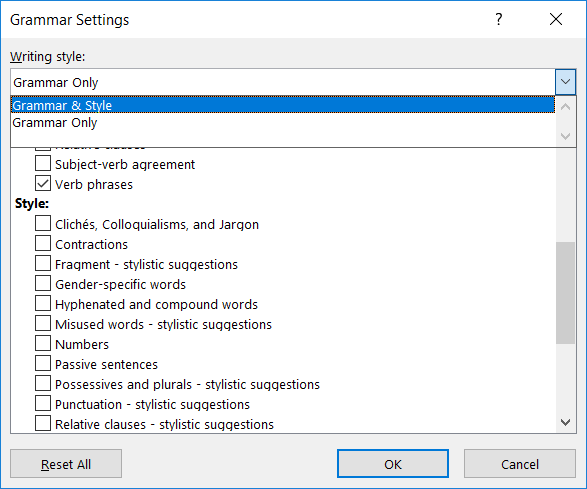This screenshot has height=489, width=587.
Task: Click the help question mark icon
Action: [498, 19]
